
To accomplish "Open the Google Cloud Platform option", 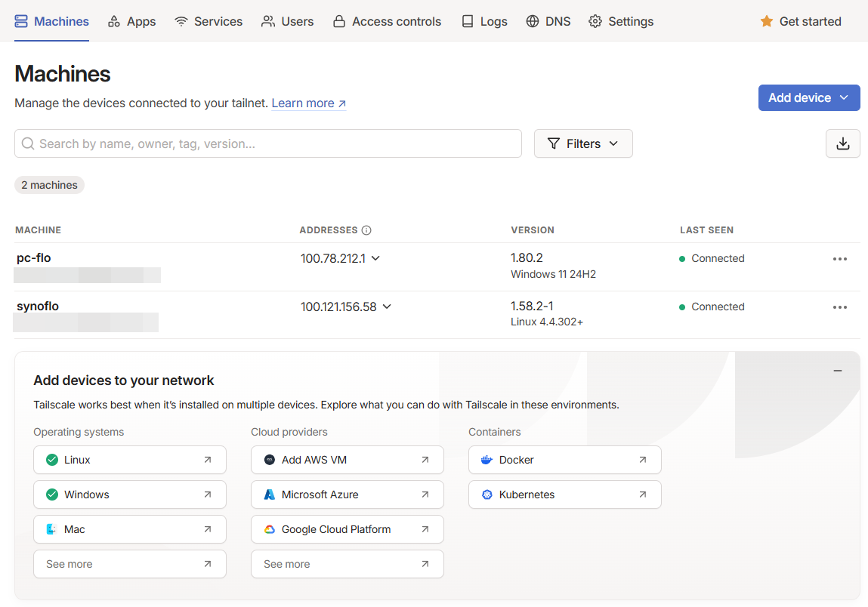I will click(347, 529).
